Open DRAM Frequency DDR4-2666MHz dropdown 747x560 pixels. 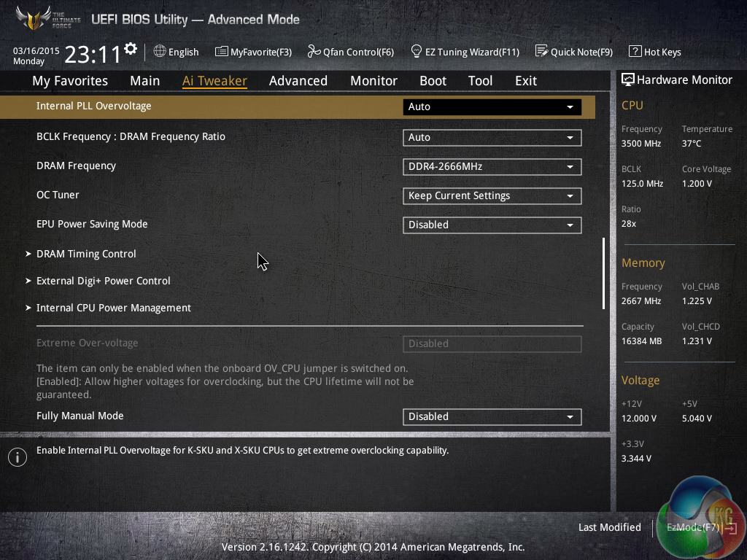[492, 167]
